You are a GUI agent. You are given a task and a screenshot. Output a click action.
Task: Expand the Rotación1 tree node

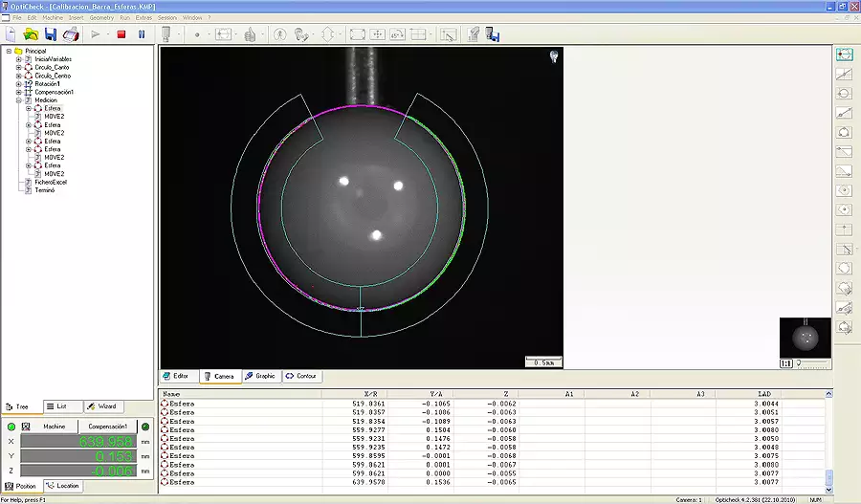tap(19, 84)
